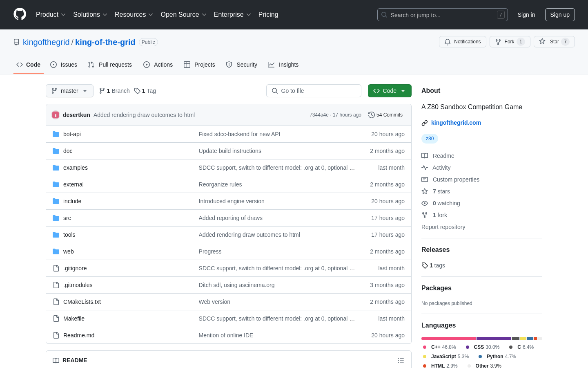Click the CSS purple language swatch
The height and width of the screenshot is (368, 588).
click(468, 347)
